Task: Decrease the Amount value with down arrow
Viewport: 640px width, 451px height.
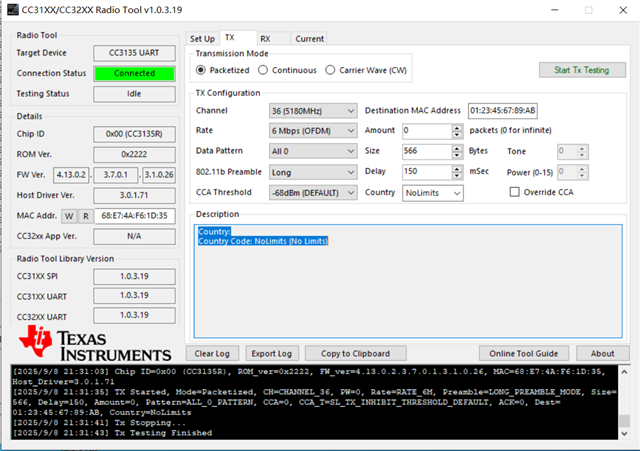Action: click(x=457, y=135)
